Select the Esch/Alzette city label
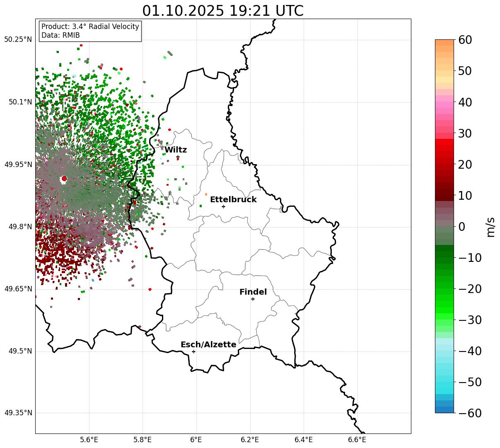Viewport: 500px width, 448px height. tap(208, 345)
